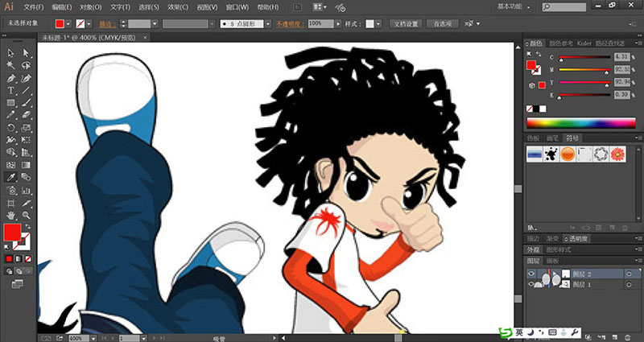
Task: Click the Change Screen Mode icon
Action: point(17,284)
